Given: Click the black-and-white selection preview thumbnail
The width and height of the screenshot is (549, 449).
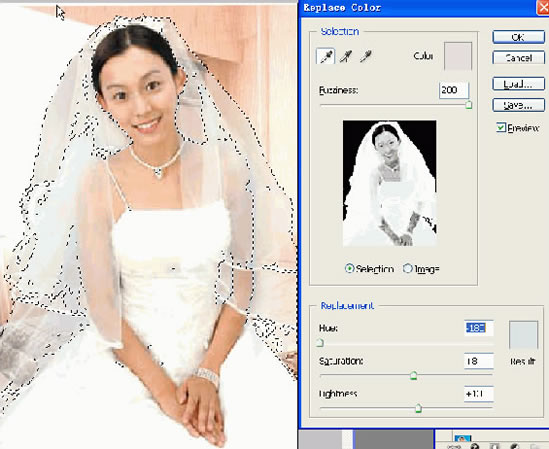Looking at the screenshot, I should click(389, 183).
